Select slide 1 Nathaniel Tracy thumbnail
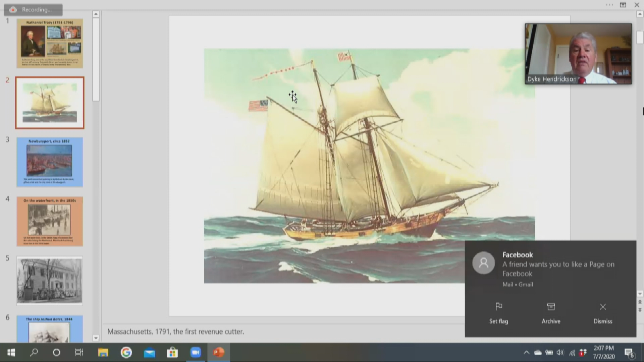This screenshot has width=644, height=362. point(50,43)
